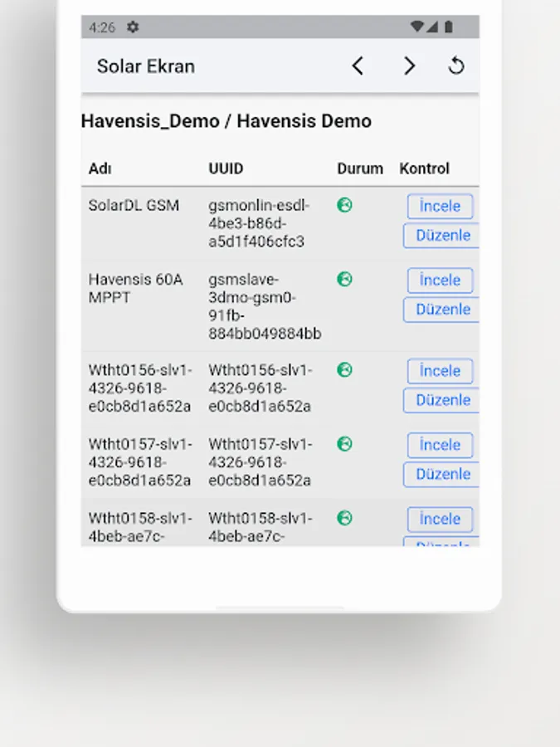Tap the battery icon in status bar
Image resolution: width=560 pixels, height=747 pixels.
click(x=448, y=27)
